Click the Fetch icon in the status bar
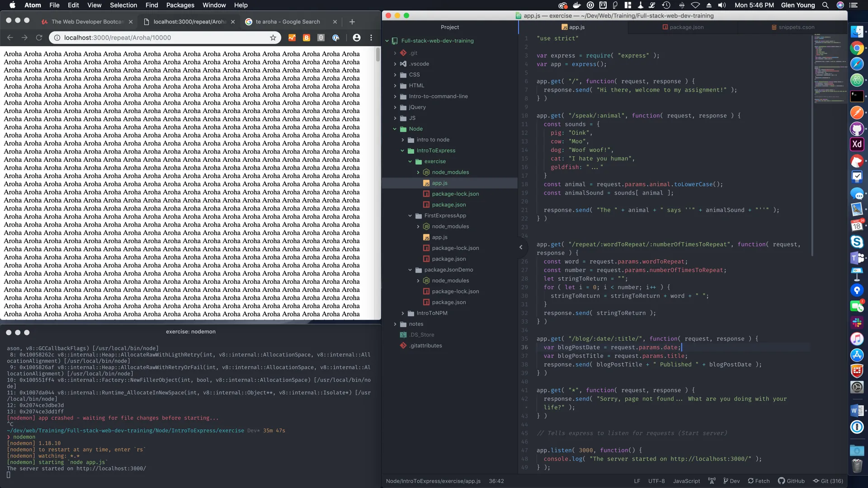Viewport: 868px width, 488px height. (x=758, y=481)
